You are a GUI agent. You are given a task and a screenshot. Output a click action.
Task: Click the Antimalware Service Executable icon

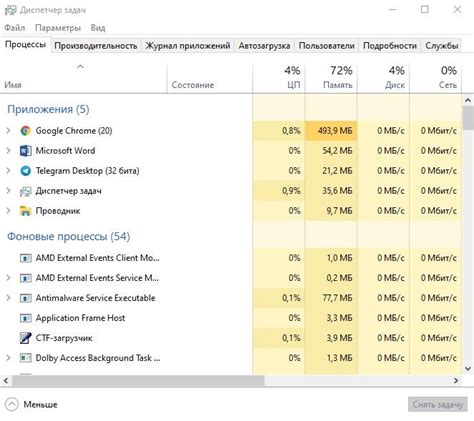[x=26, y=298]
